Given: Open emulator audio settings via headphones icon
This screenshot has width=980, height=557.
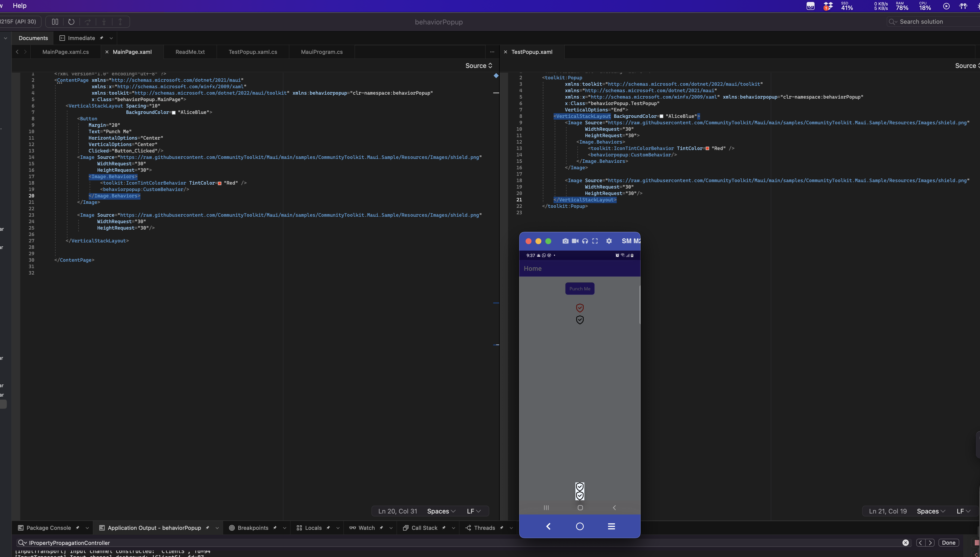Looking at the screenshot, I should pyautogui.click(x=585, y=241).
